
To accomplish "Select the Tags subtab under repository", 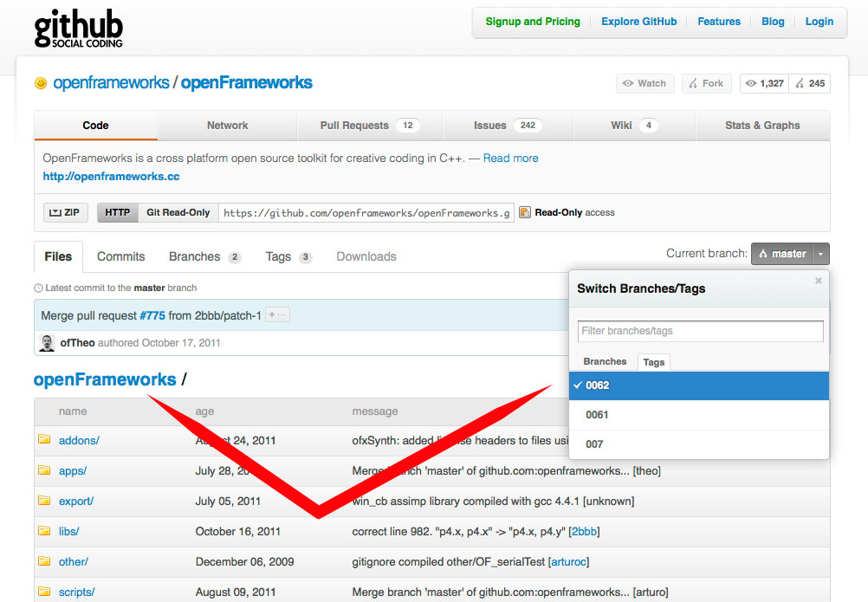I will click(x=288, y=256).
